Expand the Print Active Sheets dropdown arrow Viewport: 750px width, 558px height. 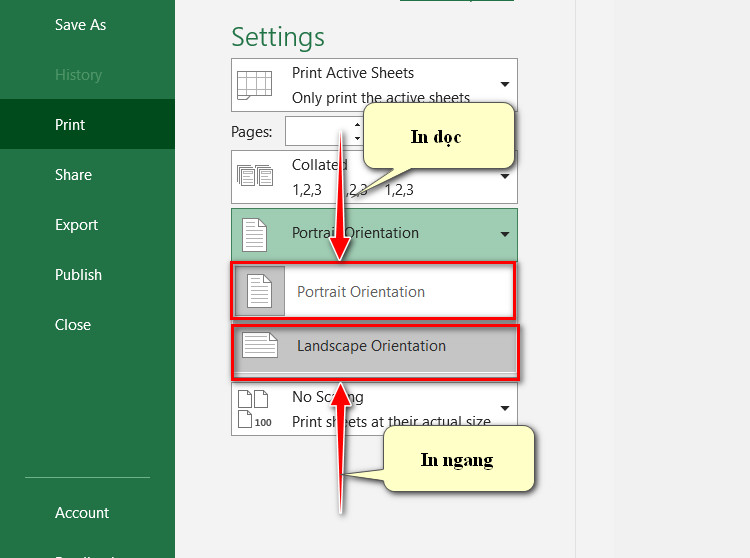point(505,84)
